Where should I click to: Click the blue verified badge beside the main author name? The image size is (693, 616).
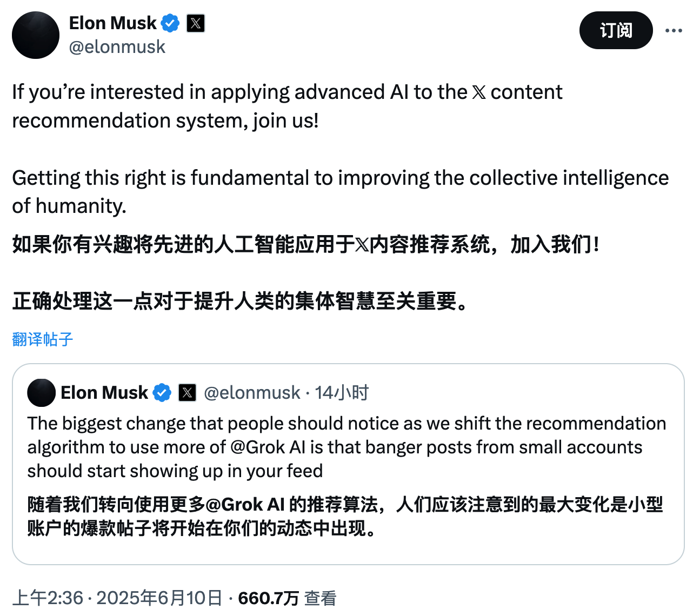[171, 23]
